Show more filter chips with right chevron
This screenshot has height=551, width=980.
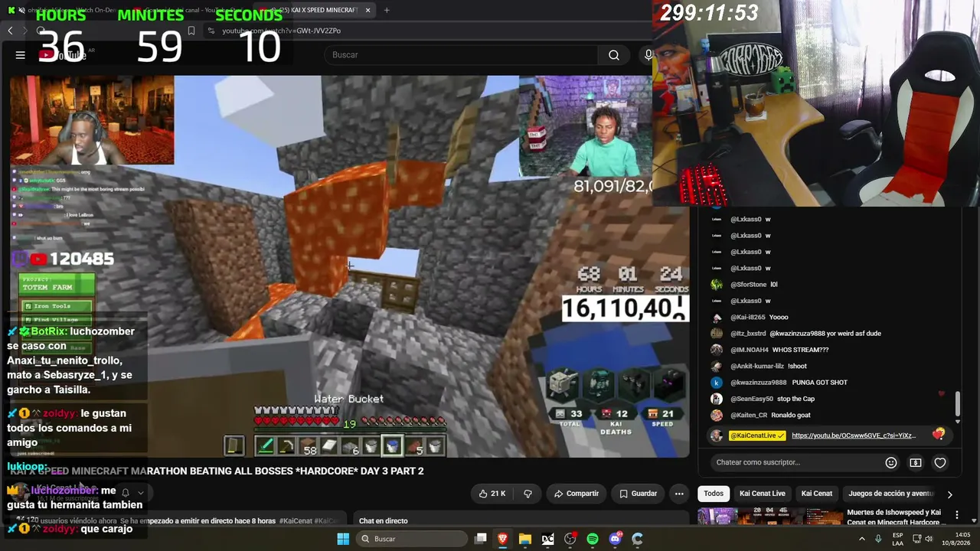point(950,494)
